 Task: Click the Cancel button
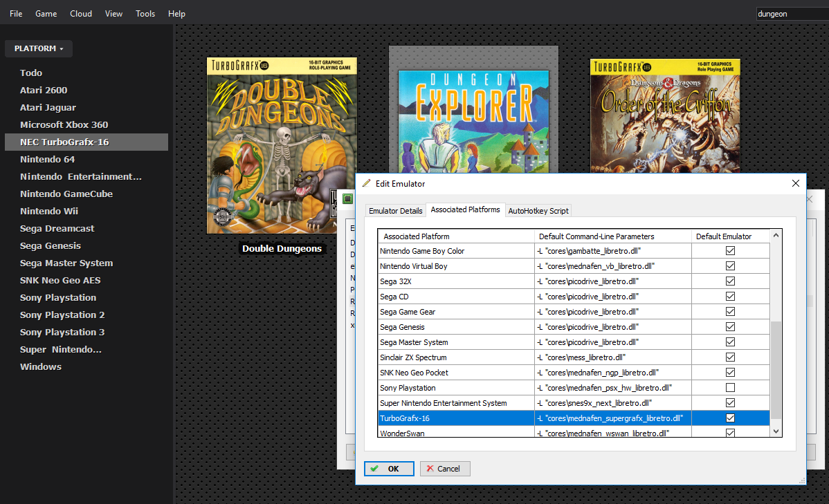[445, 469]
